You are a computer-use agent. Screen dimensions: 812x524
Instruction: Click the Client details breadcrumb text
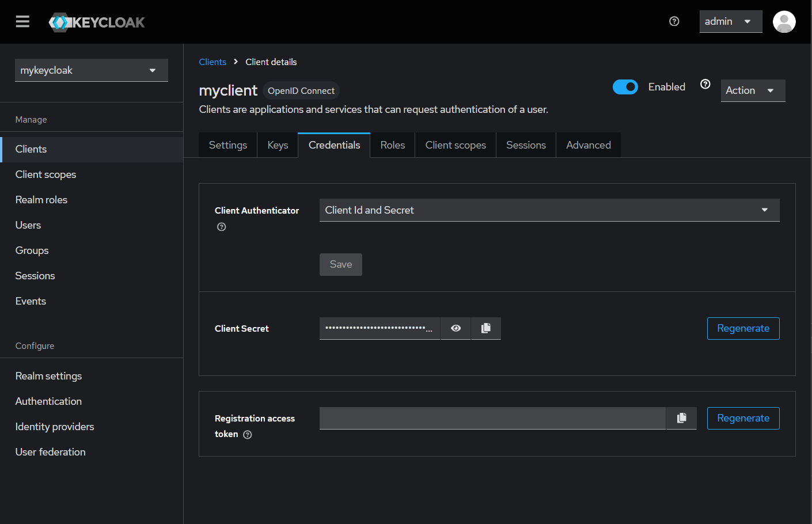(271, 62)
